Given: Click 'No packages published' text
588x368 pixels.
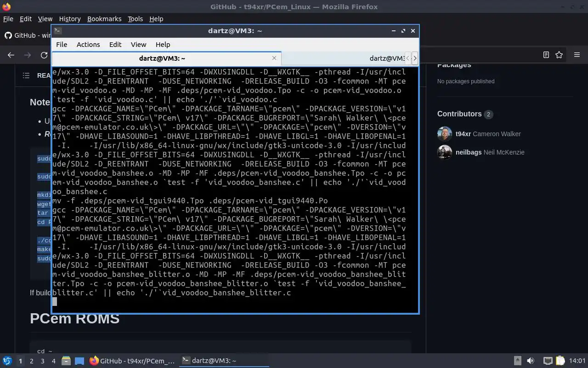Looking at the screenshot, I should click(466, 81).
